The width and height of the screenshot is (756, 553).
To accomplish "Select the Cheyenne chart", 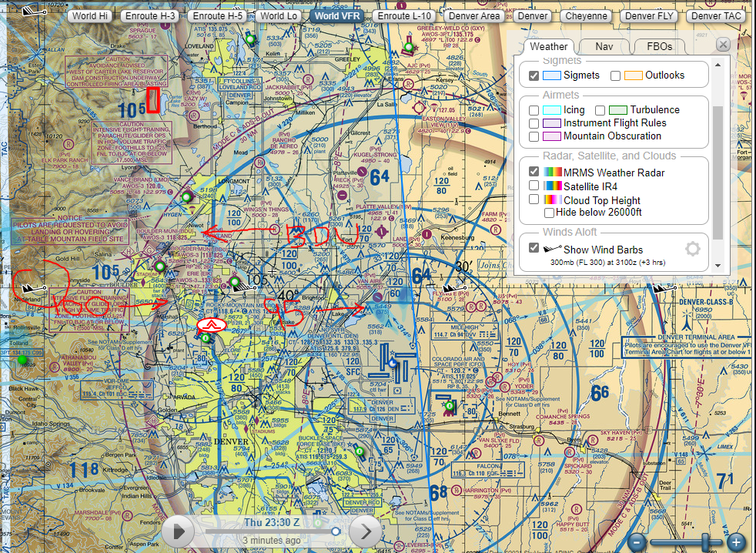I will pyautogui.click(x=586, y=16).
